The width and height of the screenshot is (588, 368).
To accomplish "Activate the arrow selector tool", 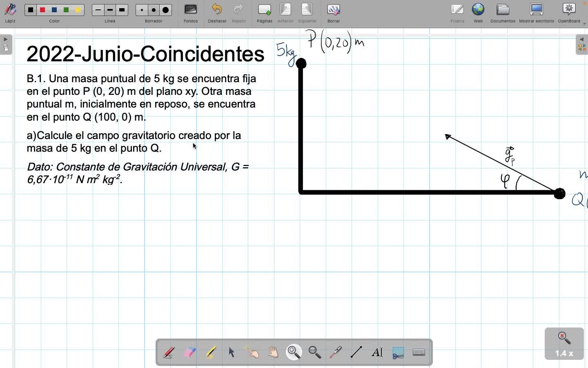I will [232, 352].
